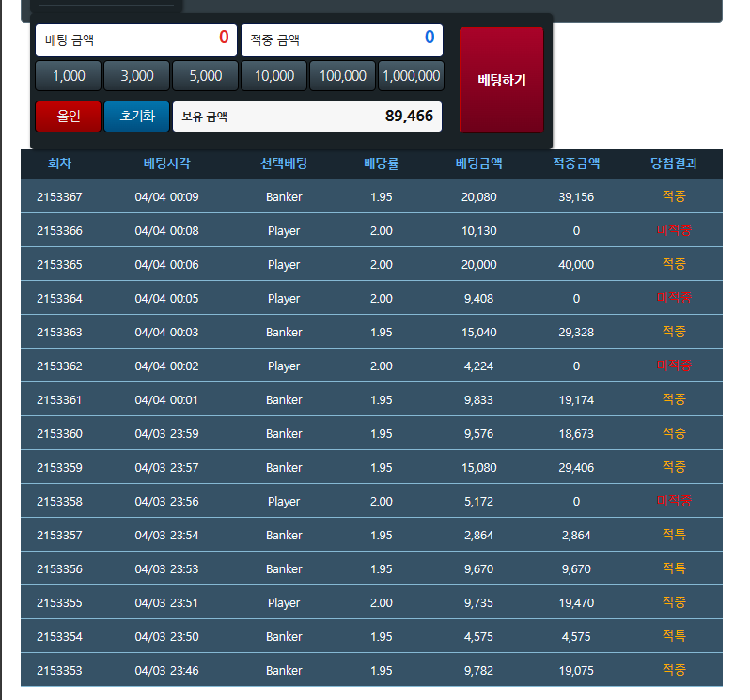Select round number 2153366
Image resolution: width=750 pixels, height=700 pixels.
pyautogui.click(x=59, y=231)
